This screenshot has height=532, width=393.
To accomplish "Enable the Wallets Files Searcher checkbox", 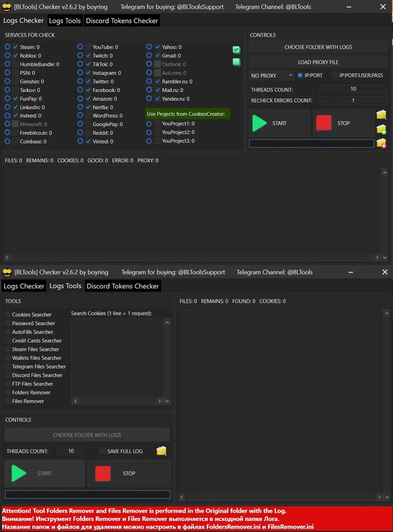I will coord(7,358).
